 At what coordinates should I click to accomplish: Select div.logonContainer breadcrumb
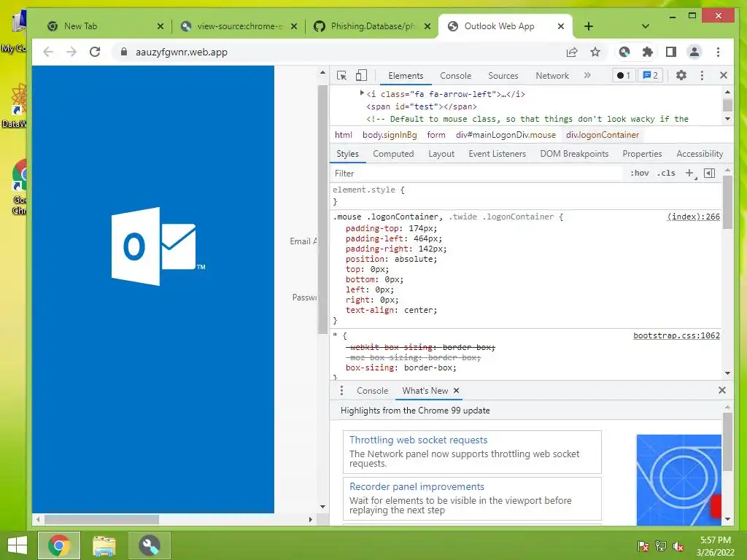[x=602, y=135]
